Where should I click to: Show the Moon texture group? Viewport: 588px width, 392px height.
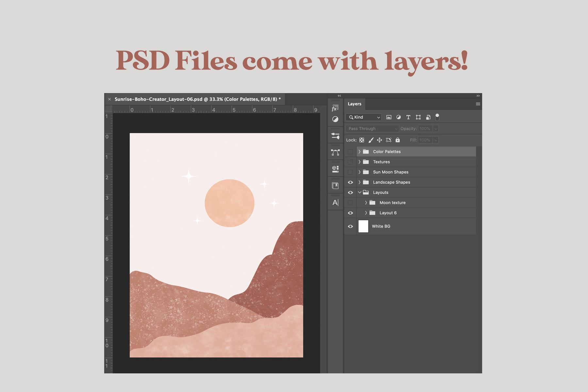point(350,203)
